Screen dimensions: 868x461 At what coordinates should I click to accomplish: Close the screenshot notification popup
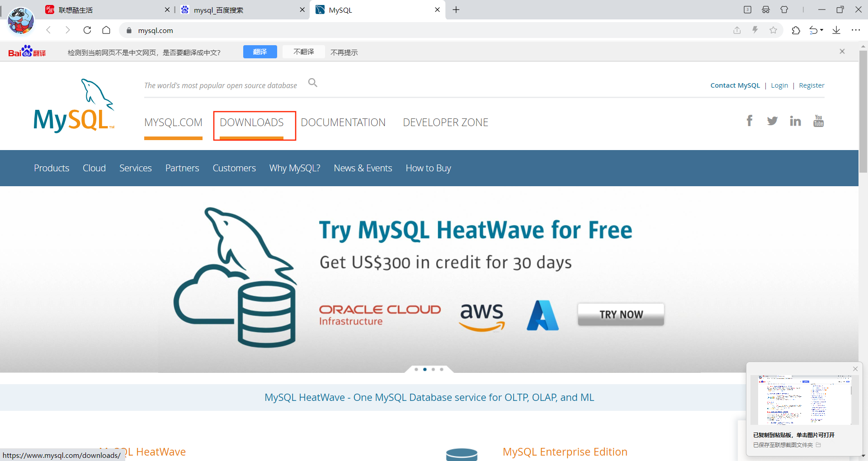(x=855, y=369)
